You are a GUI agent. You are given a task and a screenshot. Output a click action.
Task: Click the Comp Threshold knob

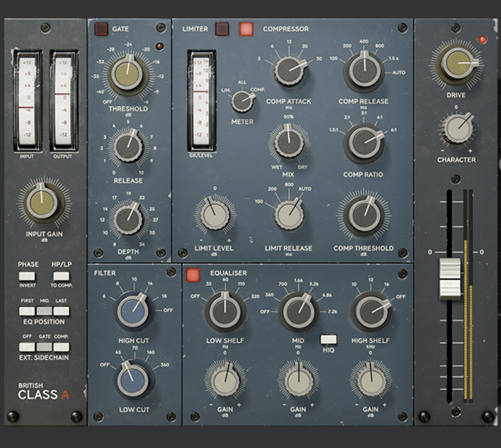coord(364,216)
